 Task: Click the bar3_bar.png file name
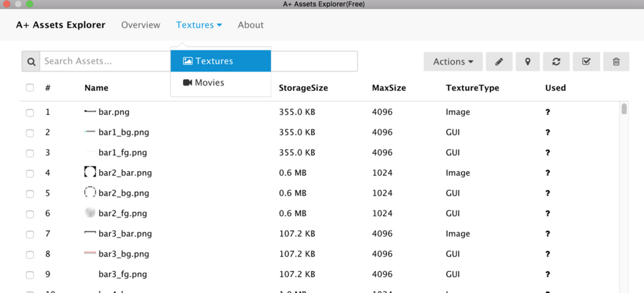[x=125, y=233]
